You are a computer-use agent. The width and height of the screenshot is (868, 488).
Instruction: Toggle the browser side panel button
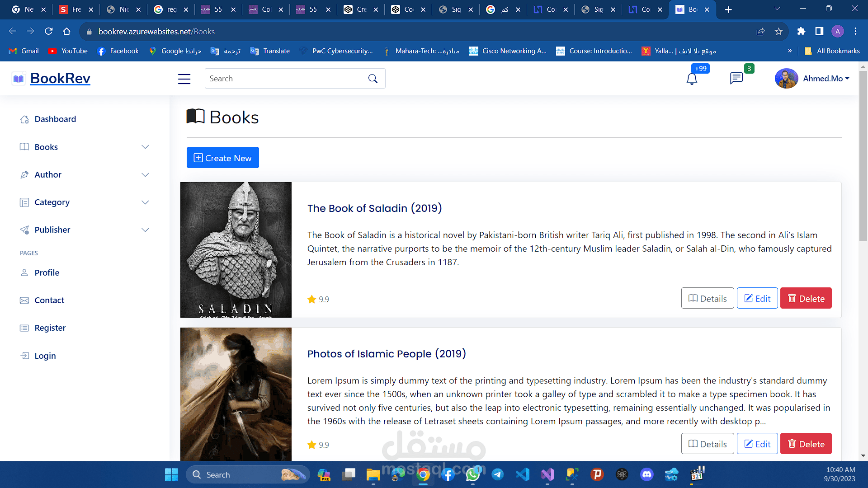pos(819,31)
